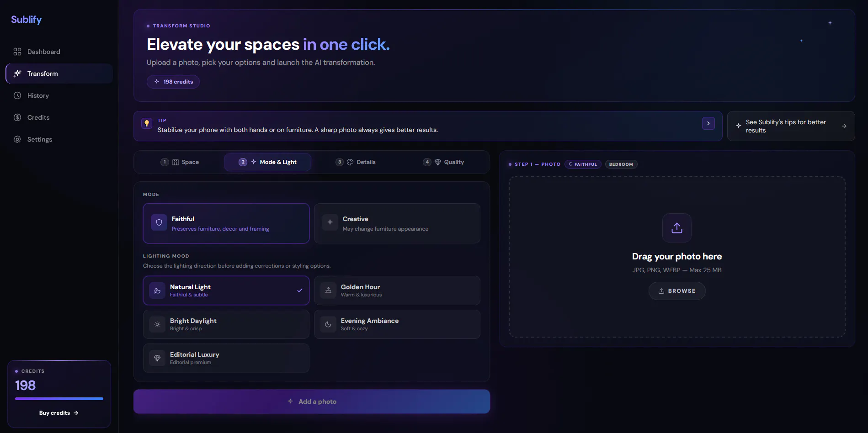
Task: Click the Settings gear icon
Action: (x=17, y=139)
